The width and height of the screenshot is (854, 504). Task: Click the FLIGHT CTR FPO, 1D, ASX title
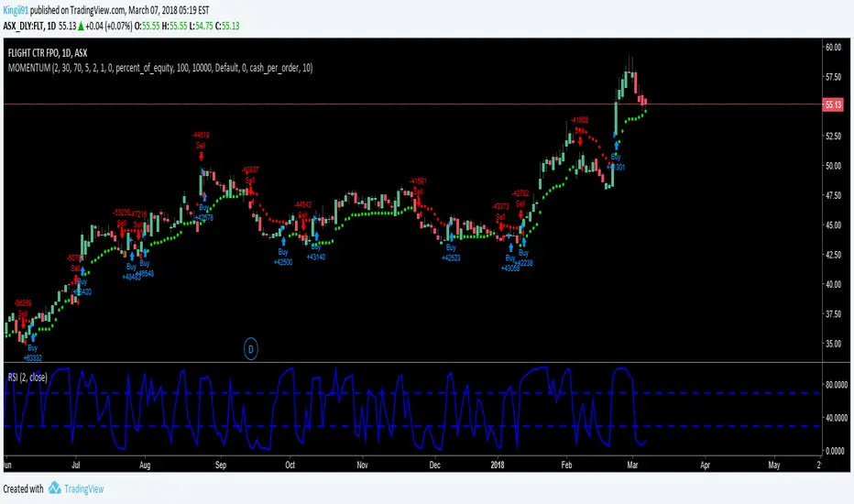48,53
